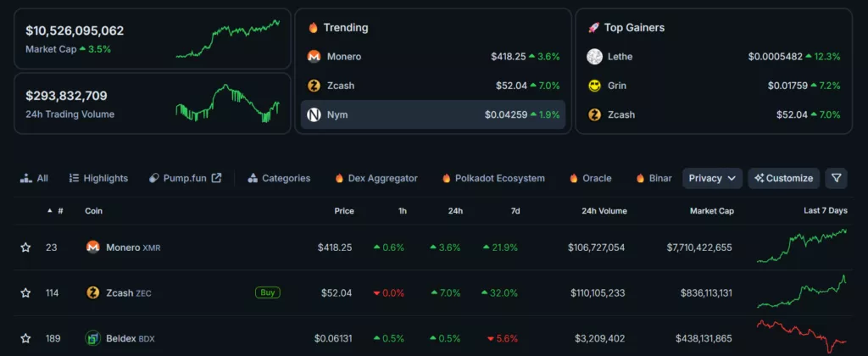Screen dimensions: 868x356
Task: Switch to the Highlights tab
Action: 98,178
